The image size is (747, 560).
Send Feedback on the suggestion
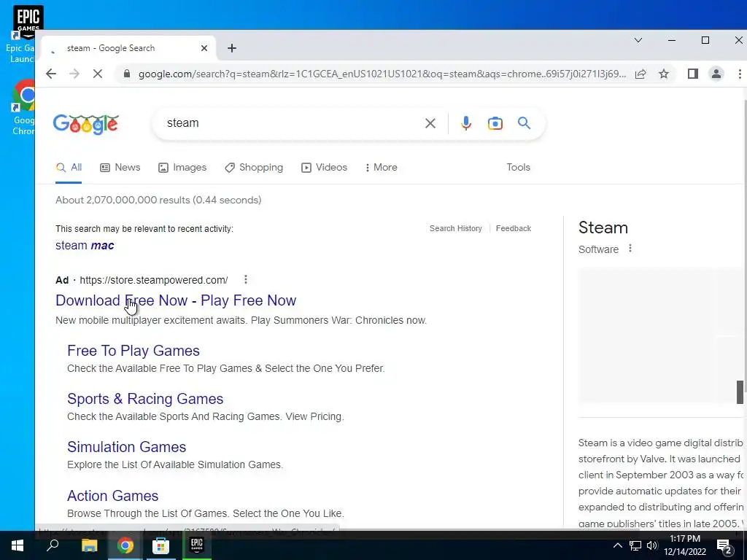513,228
